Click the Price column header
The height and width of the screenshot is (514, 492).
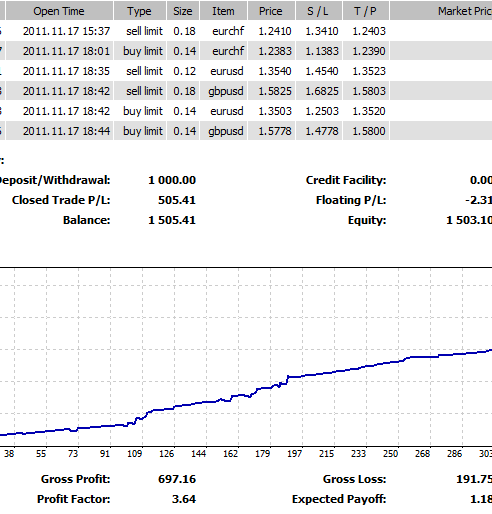[x=271, y=11]
